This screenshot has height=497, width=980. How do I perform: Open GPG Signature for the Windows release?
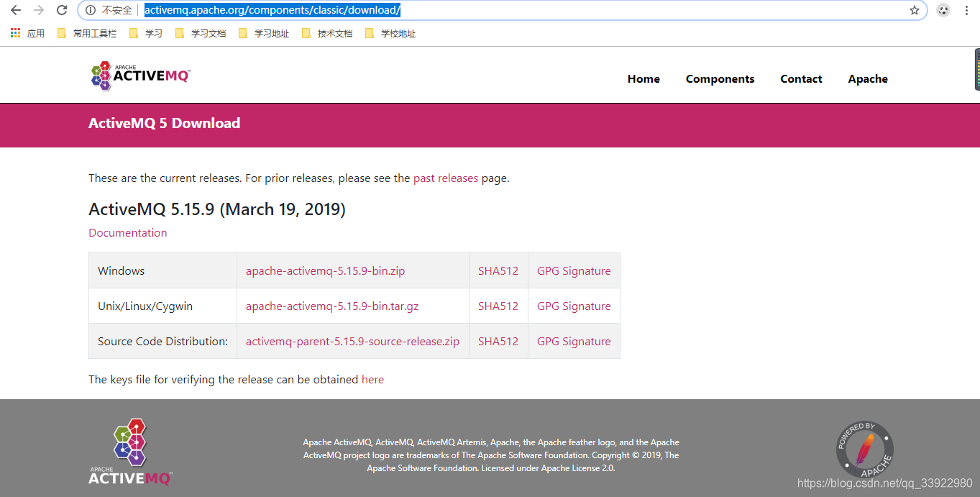(574, 271)
